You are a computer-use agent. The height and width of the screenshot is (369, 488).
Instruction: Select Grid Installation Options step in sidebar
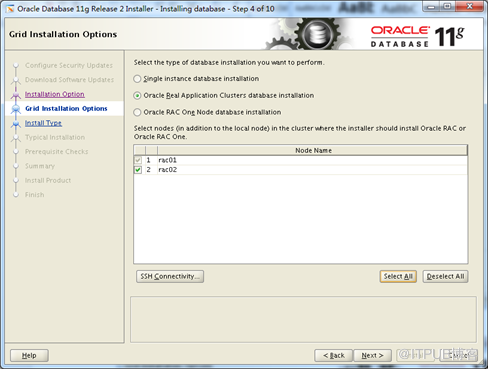66,109
